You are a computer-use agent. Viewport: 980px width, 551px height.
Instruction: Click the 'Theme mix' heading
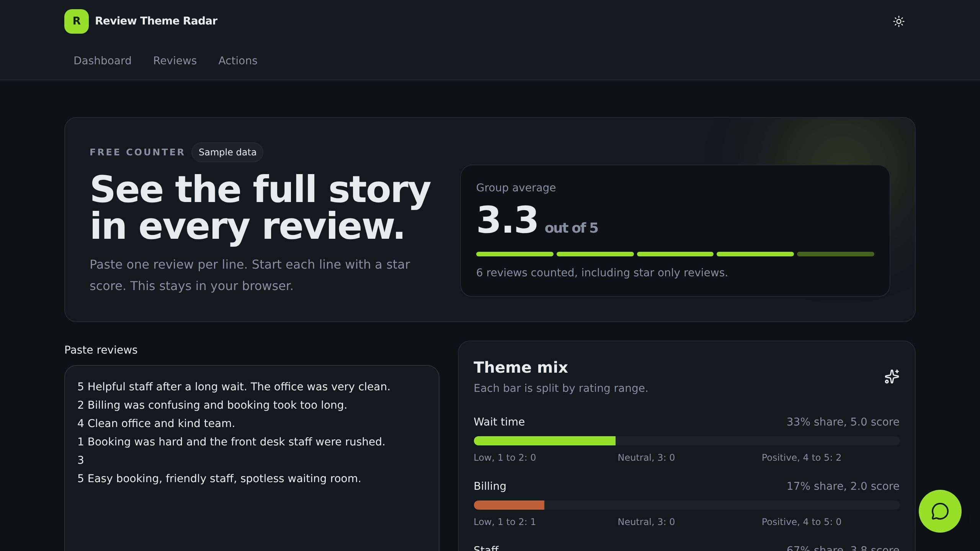click(521, 367)
